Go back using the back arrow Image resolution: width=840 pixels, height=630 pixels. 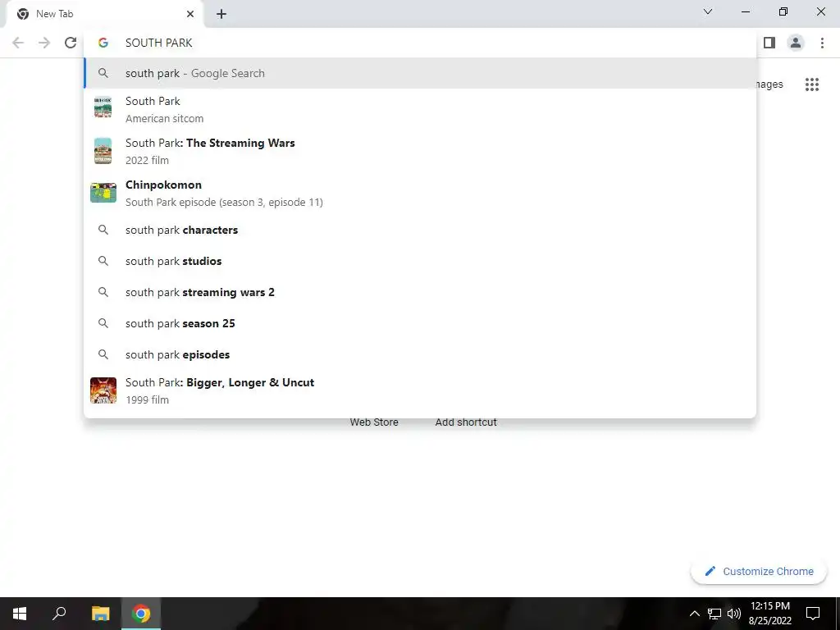click(x=18, y=43)
